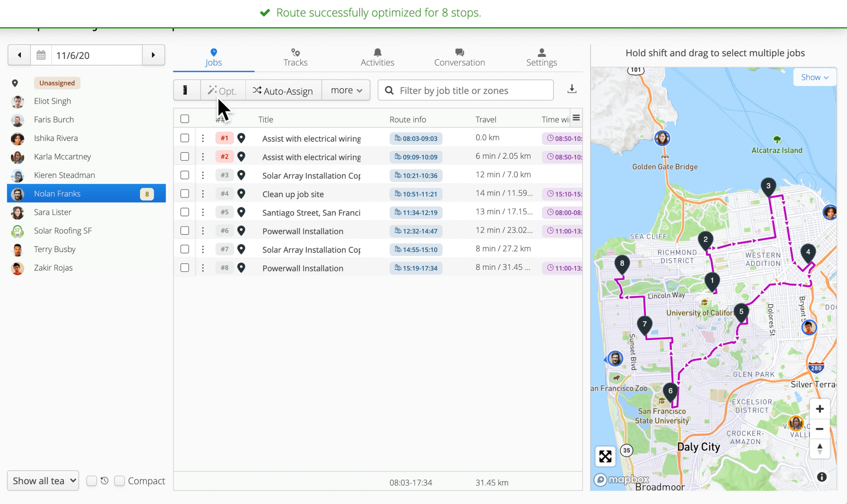Open the more dropdown menu
This screenshot has width=847, height=504.
[x=346, y=90]
